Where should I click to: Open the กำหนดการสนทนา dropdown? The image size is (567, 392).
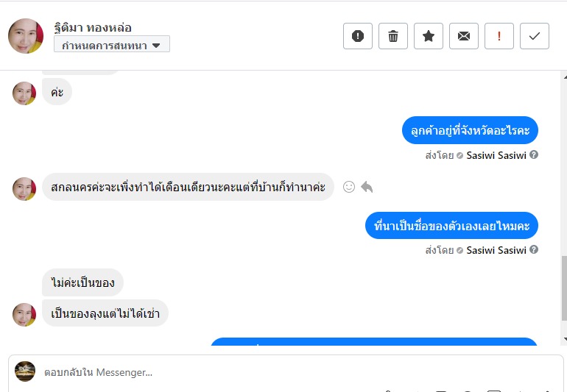tap(112, 45)
